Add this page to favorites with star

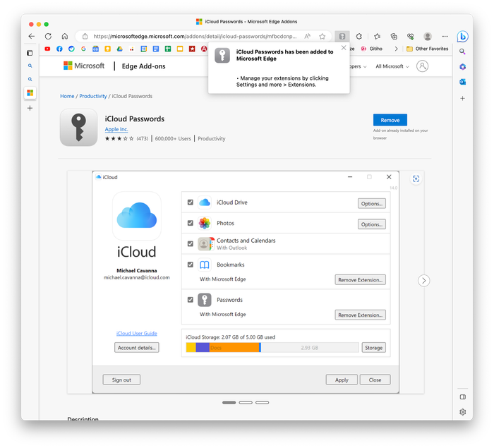(322, 37)
